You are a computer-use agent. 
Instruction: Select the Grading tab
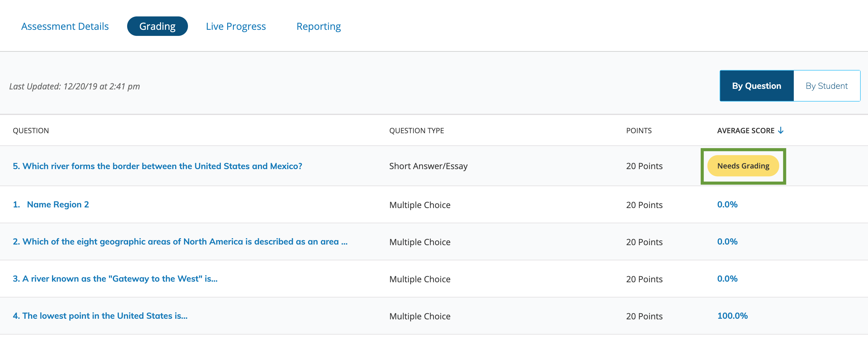(157, 26)
